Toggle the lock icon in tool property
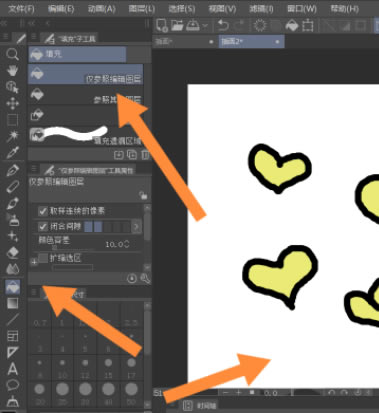The image size is (379, 413). [x=143, y=195]
